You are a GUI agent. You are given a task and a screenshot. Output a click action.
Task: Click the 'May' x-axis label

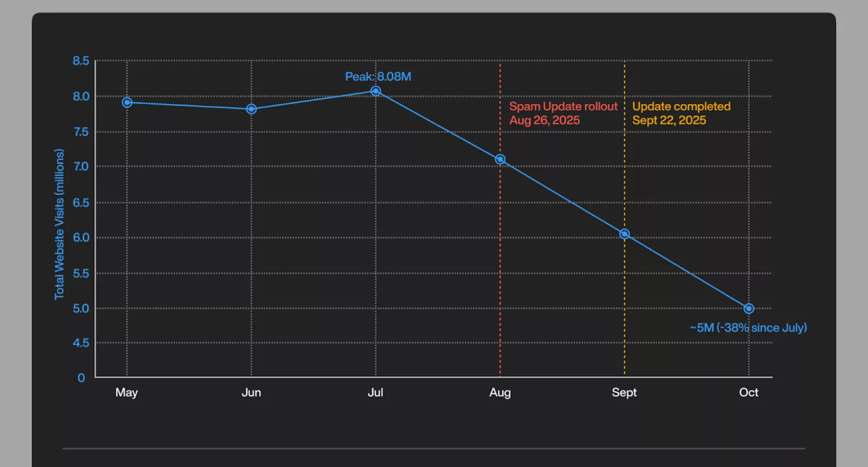[x=126, y=392]
